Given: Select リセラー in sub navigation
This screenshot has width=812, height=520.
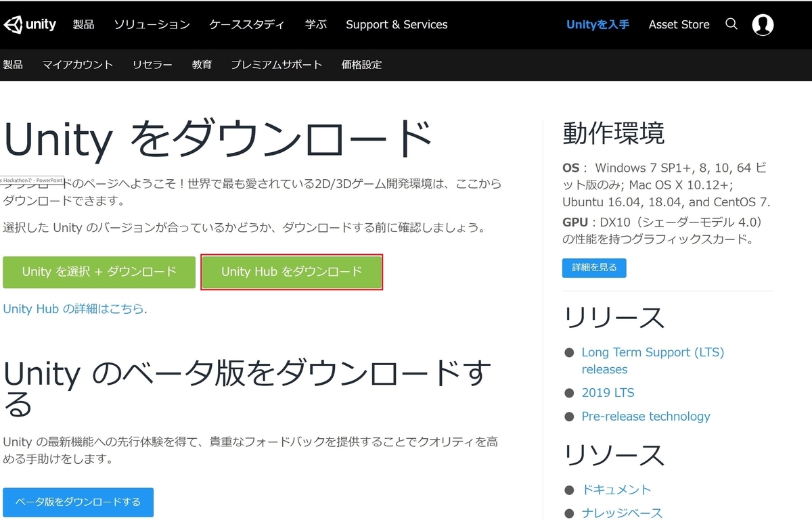Looking at the screenshot, I should tap(152, 65).
